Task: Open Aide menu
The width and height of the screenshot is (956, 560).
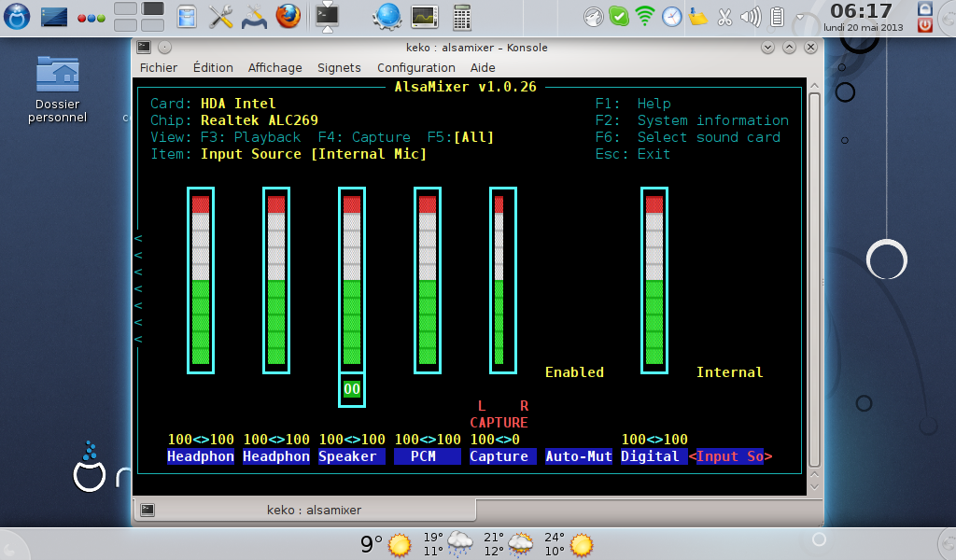Action: (x=483, y=67)
